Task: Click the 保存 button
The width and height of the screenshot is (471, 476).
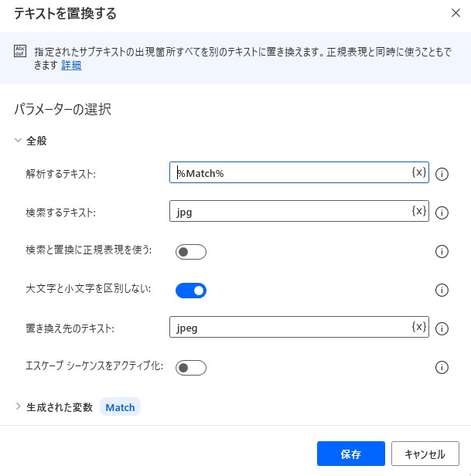Action: [351, 454]
